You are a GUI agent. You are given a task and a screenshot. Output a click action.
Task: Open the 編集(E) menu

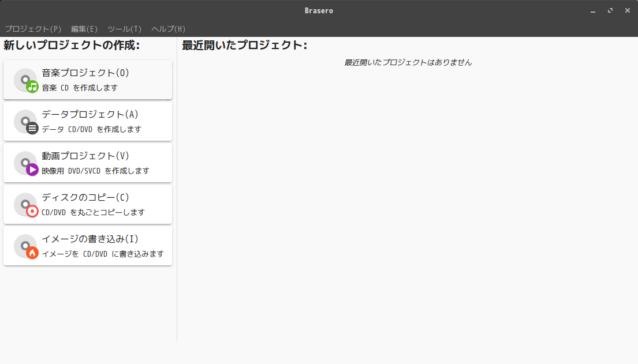(84, 29)
